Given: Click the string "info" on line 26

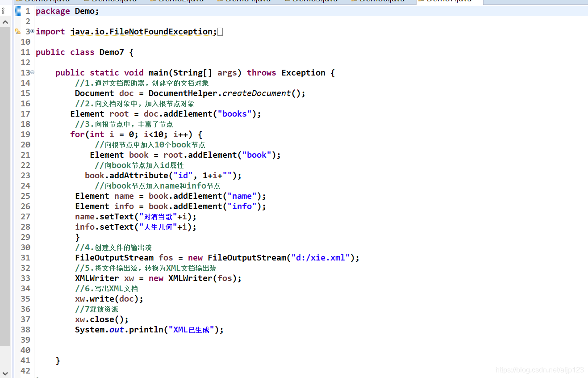Looking at the screenshot, I should click(242, 206).
